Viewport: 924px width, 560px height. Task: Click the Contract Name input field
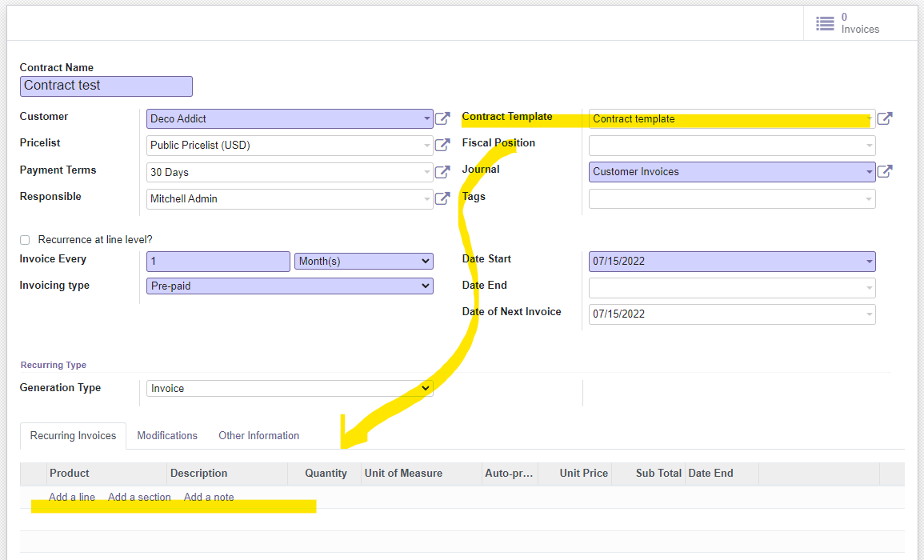(106, 86)
